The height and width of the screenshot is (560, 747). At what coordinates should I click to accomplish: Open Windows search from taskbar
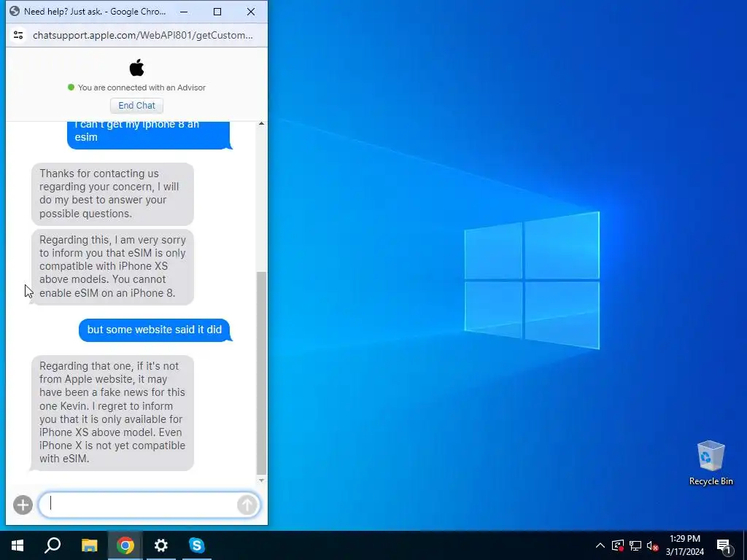click(53, 545)
